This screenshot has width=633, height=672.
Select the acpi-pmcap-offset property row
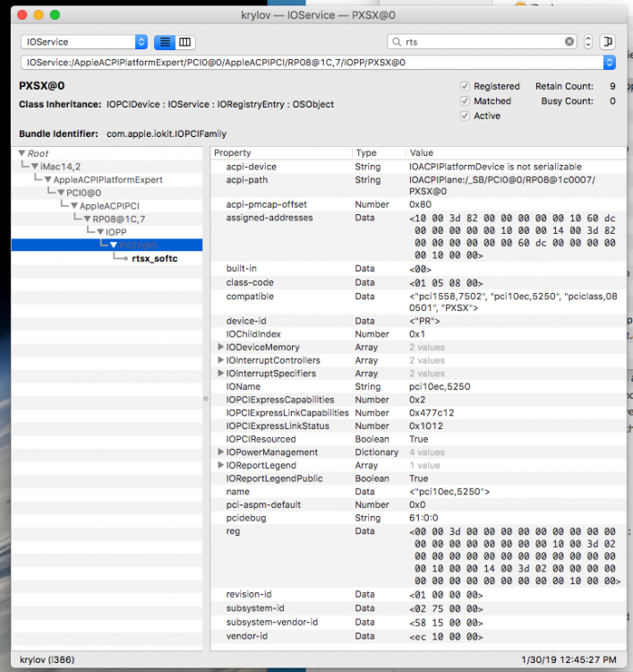point(418,204)
